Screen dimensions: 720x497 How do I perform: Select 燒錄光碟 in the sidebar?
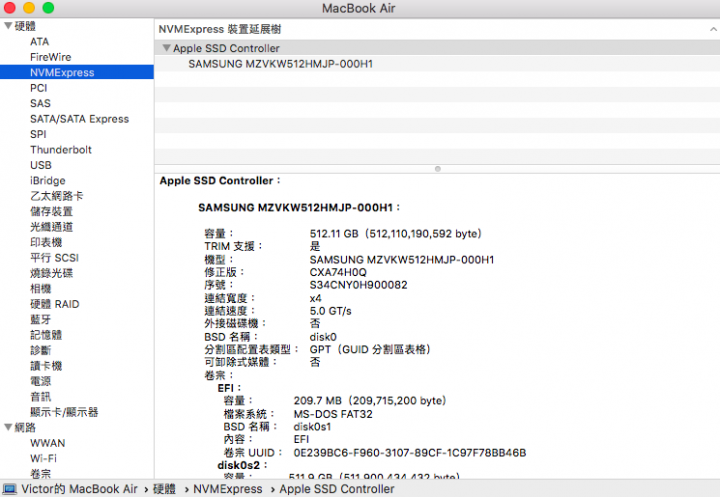pyautogui.click(x=51, y=273)
